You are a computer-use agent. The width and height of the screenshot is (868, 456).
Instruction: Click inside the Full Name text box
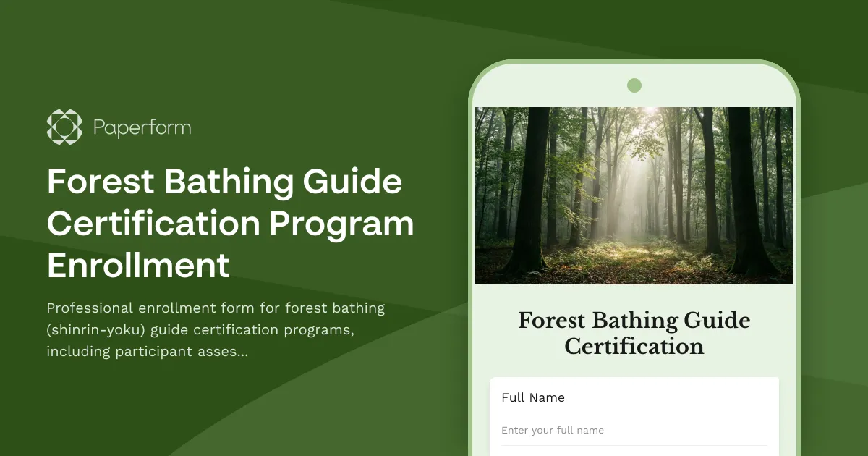pos(634,430)
